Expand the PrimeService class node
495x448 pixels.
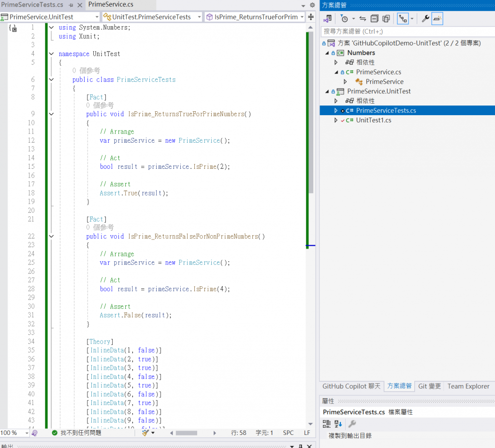tap(345, 81)
